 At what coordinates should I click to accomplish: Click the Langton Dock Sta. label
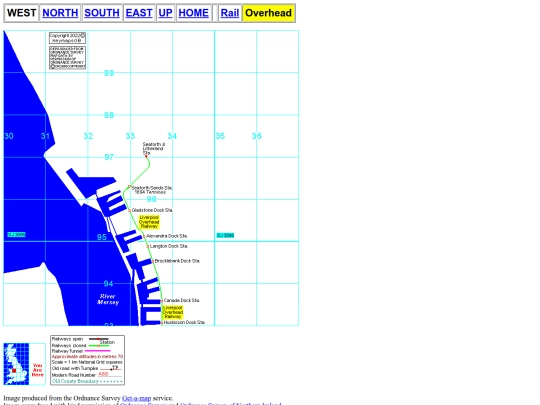pyautogui.click(x=169, y=246)
